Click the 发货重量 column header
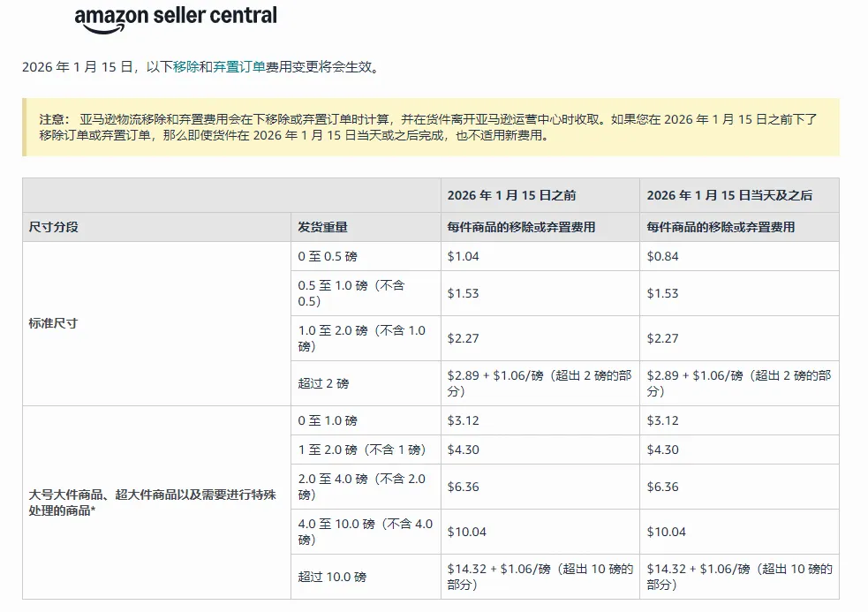 pos(323,227)
